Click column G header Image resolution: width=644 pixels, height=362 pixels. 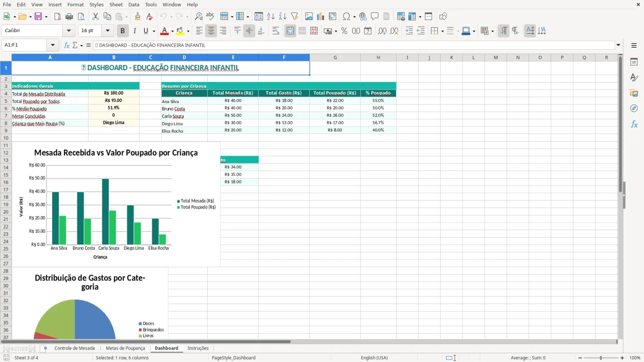pyautogui.click(x=335, y=57)
